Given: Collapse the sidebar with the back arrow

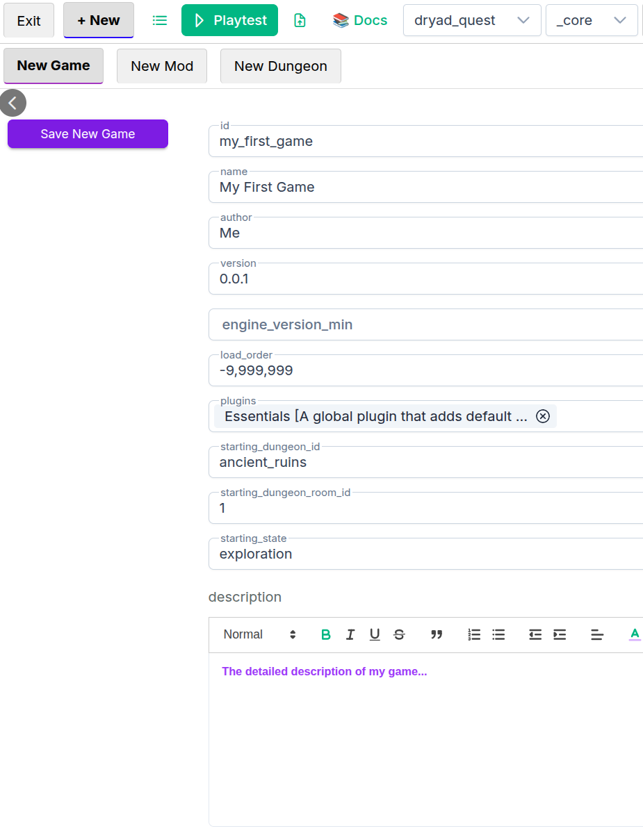Looking at the screenshot, I should coord(13,103).
